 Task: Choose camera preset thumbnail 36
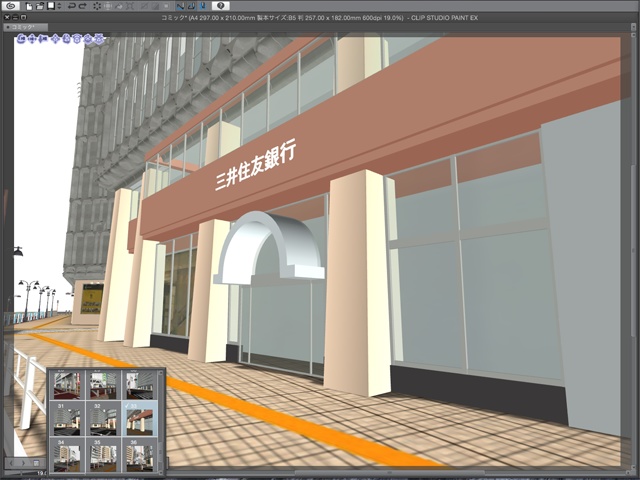point(139,455)
